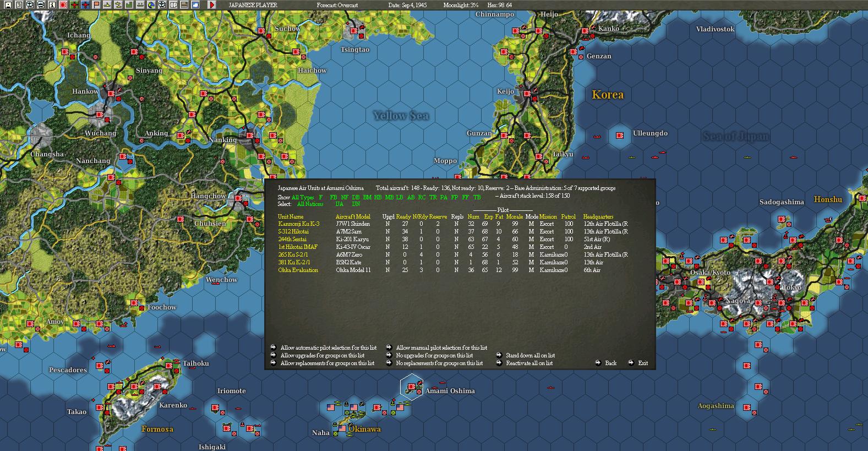Sort list by 'Unit Name' column
The width and height of the screenshot is (868, 451).
tap(291, 217)
